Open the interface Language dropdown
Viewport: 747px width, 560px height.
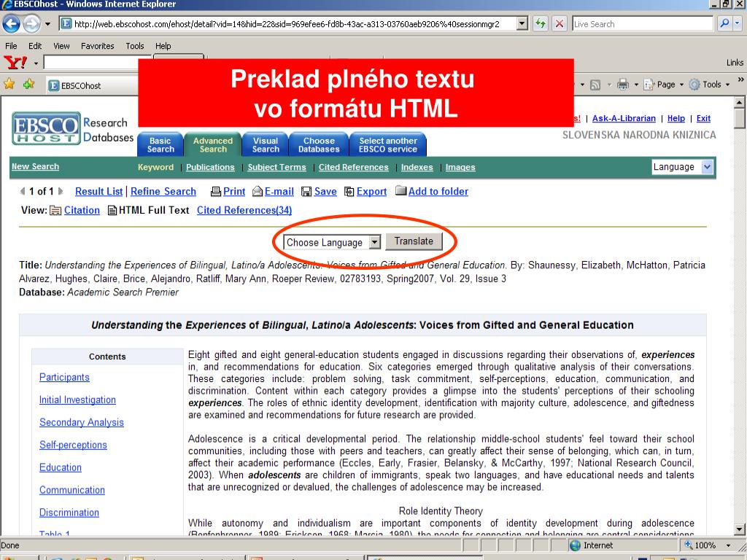[682, 167]
